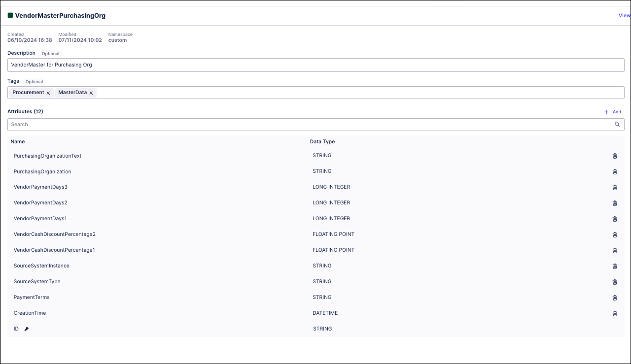The image size is (631, 364).
Task: Click the Namespace value custom
Action: (118, 40)
